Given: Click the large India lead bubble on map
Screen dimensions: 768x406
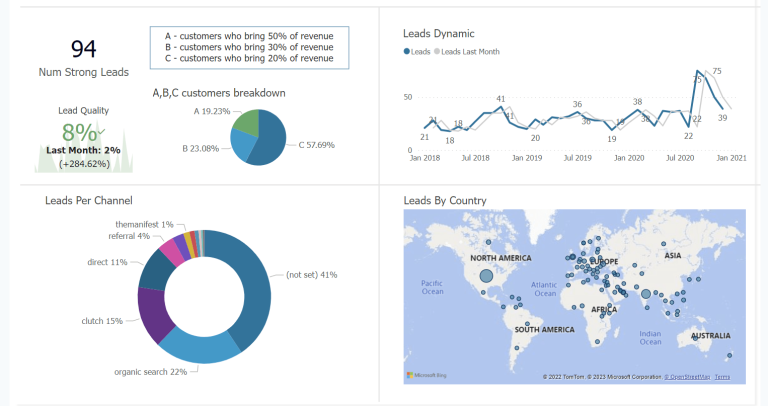Looking at the screenshot, I should coord(646,294).
